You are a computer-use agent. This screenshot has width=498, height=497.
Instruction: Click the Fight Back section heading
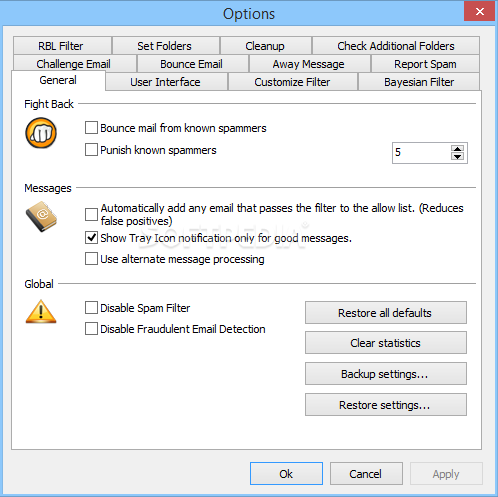[x=49, y=104]
